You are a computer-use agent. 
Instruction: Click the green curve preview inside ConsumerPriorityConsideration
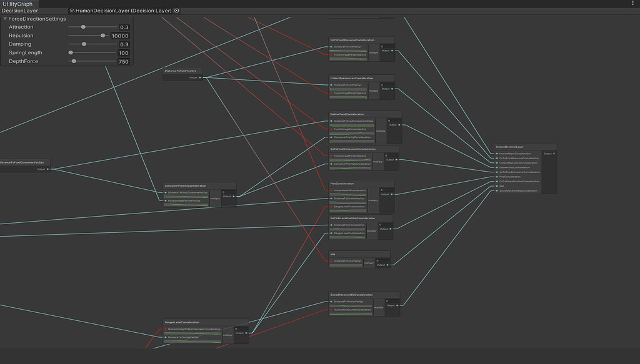tap(186, 196)
